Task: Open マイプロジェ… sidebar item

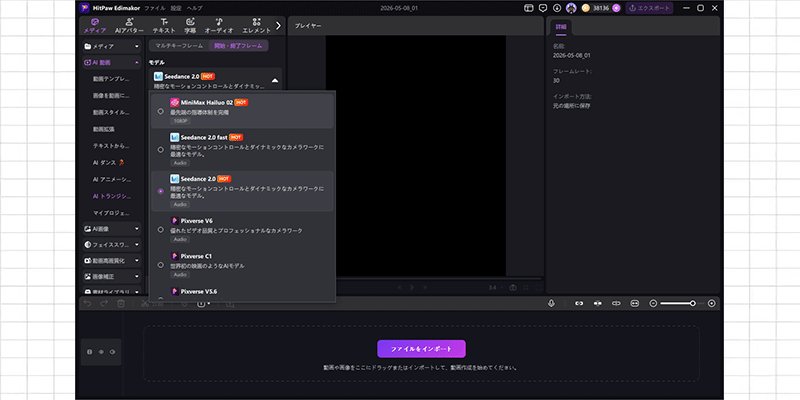Action: [x=111, y=213]
